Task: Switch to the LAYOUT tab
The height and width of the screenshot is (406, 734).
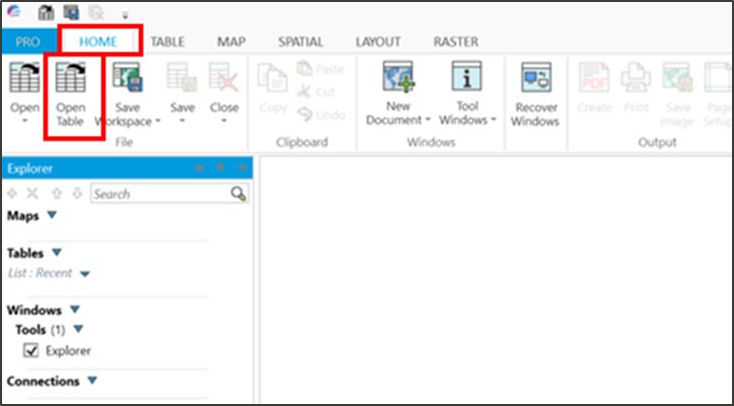Action: [378, 42]
